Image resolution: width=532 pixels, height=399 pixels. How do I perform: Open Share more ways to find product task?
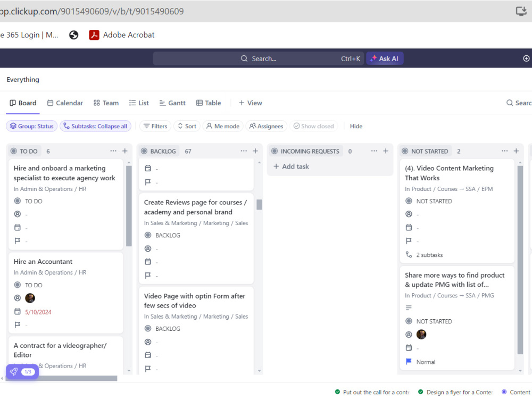[x=454, y=280]
